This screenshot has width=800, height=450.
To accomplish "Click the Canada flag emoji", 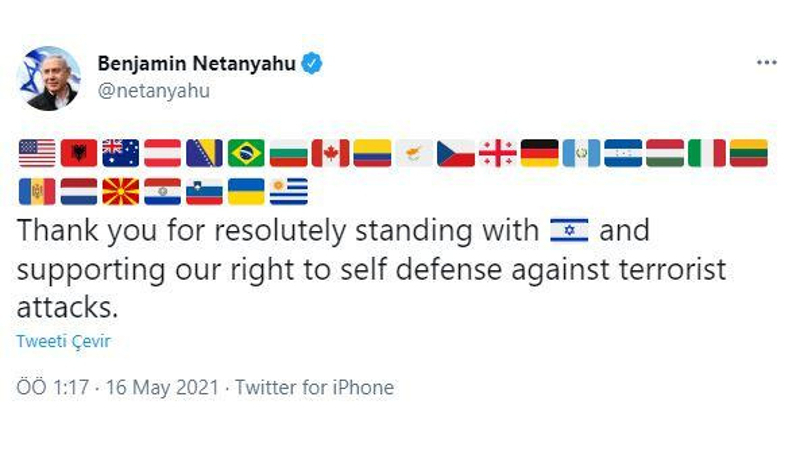I will pos(330,153).
